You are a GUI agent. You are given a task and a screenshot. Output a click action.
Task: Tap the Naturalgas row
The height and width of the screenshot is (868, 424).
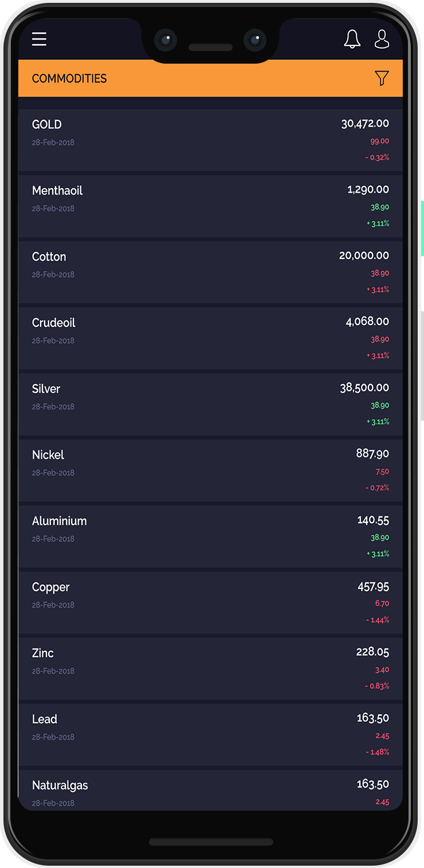pyautogui.click(x=210, y=790)
